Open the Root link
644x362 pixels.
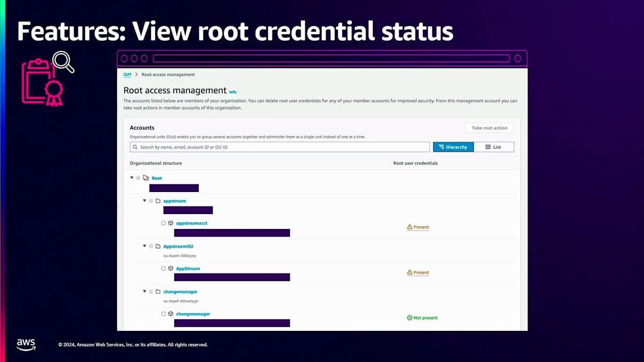point(157,178)
